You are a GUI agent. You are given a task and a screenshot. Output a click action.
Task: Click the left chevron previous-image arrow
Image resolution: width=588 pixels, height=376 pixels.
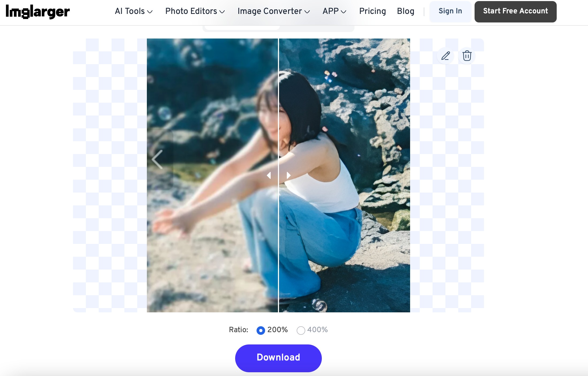click(x=157, y=159)
